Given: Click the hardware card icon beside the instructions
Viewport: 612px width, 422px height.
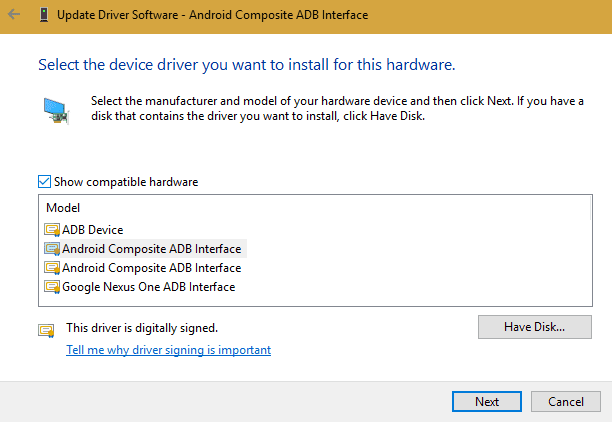Looking at the screenshot, I should [56, 111].
